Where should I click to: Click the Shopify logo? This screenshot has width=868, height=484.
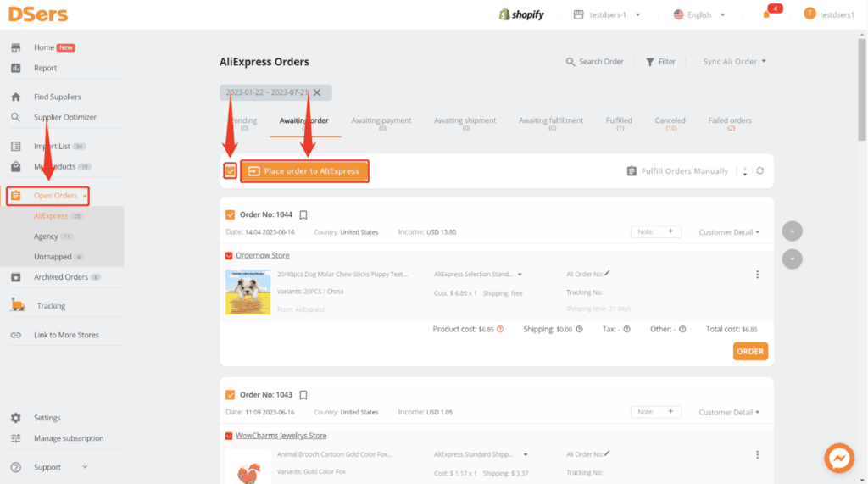pos(521,14)
